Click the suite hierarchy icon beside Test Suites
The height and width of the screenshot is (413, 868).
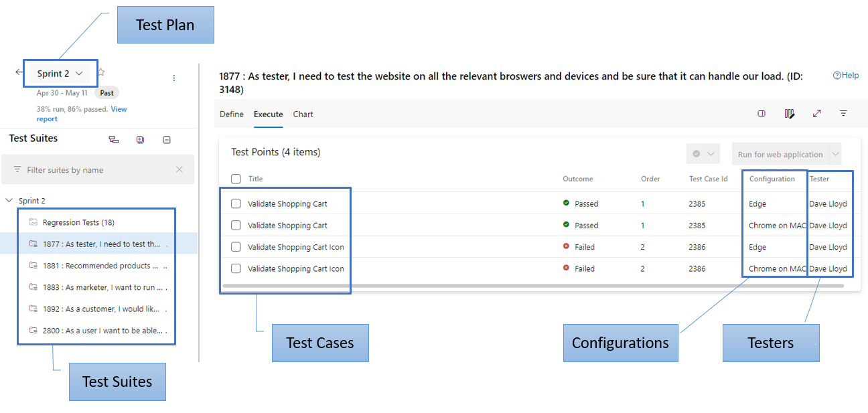pos(114,139)
